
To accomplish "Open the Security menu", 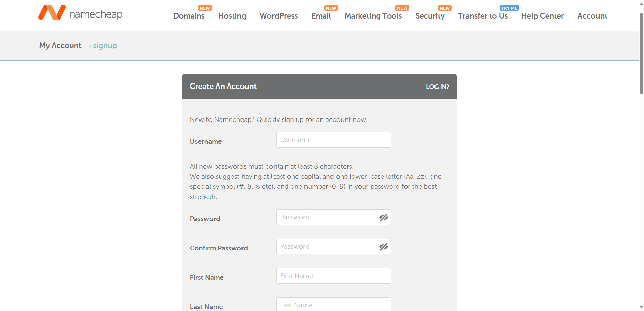I will coord(430,16).
